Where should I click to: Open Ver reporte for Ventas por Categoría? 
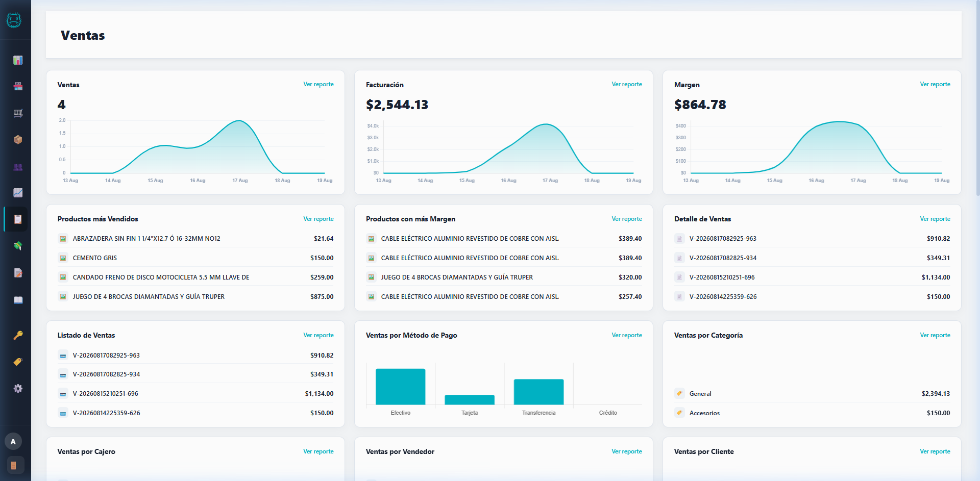coord(935,335)
